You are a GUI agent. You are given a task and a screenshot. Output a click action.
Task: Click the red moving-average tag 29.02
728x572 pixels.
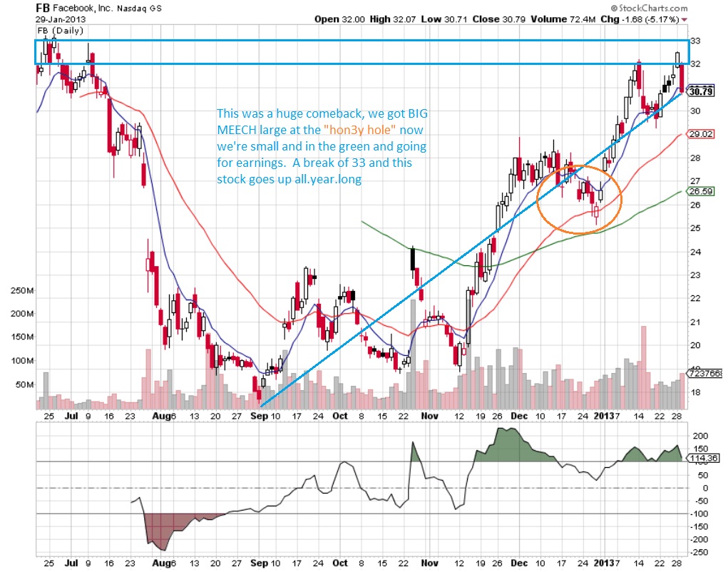701,134
